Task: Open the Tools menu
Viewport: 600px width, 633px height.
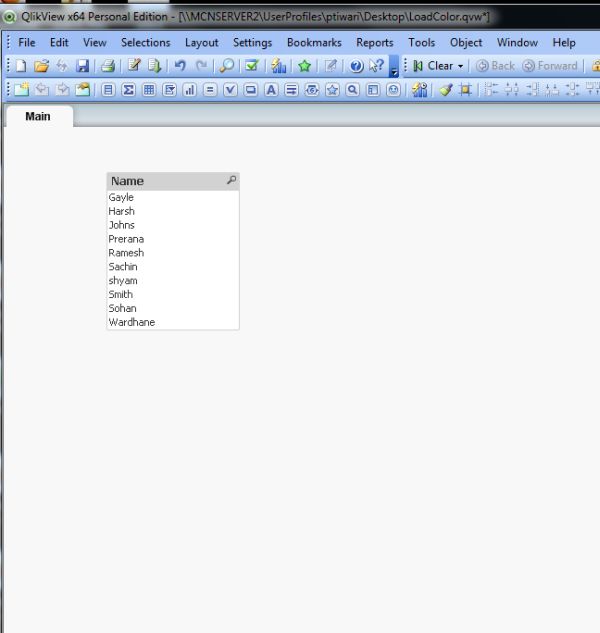Action: 422,42
